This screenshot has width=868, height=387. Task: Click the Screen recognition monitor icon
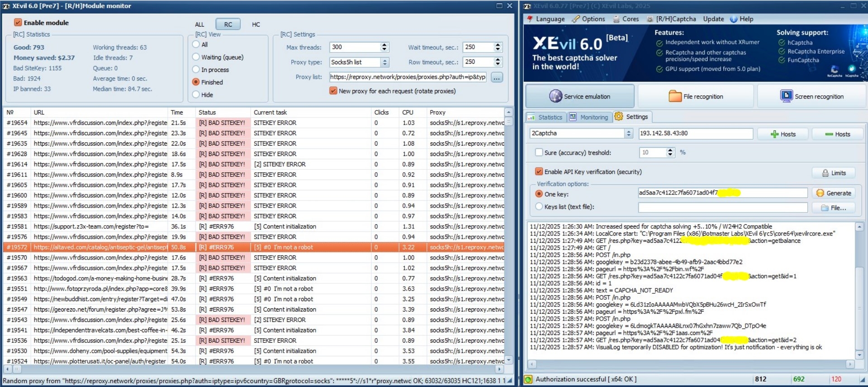click(x=786, y=96)
